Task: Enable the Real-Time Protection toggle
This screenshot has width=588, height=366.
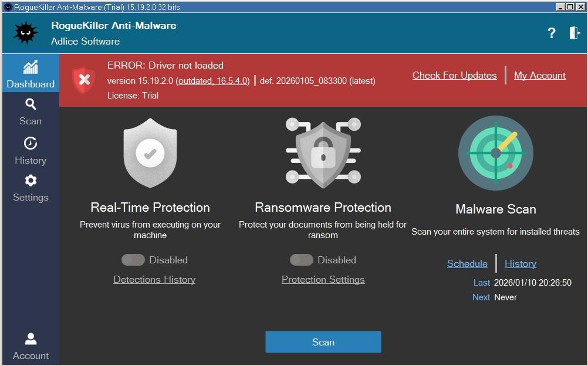Action: 133,260
